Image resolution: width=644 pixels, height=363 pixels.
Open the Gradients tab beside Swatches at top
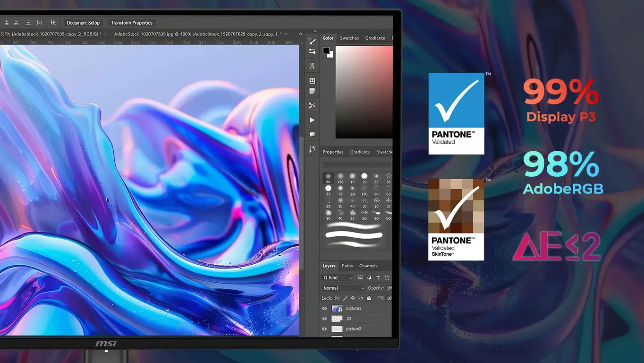[375, 38]
